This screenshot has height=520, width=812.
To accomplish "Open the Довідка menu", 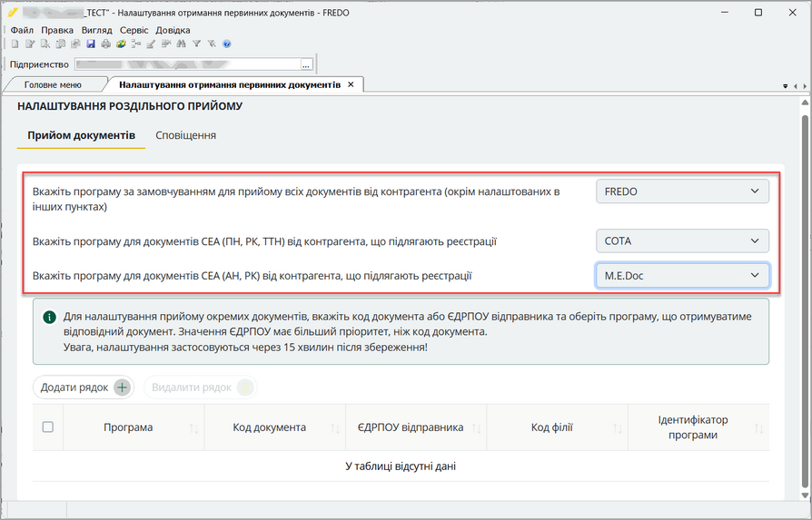I will pyautogui.click(x=173, y=30).
